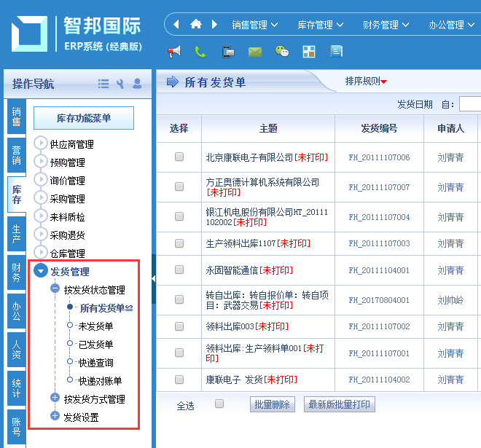Click the 库存功能菜单 button

pyautogui.click(x=84, y=118)
